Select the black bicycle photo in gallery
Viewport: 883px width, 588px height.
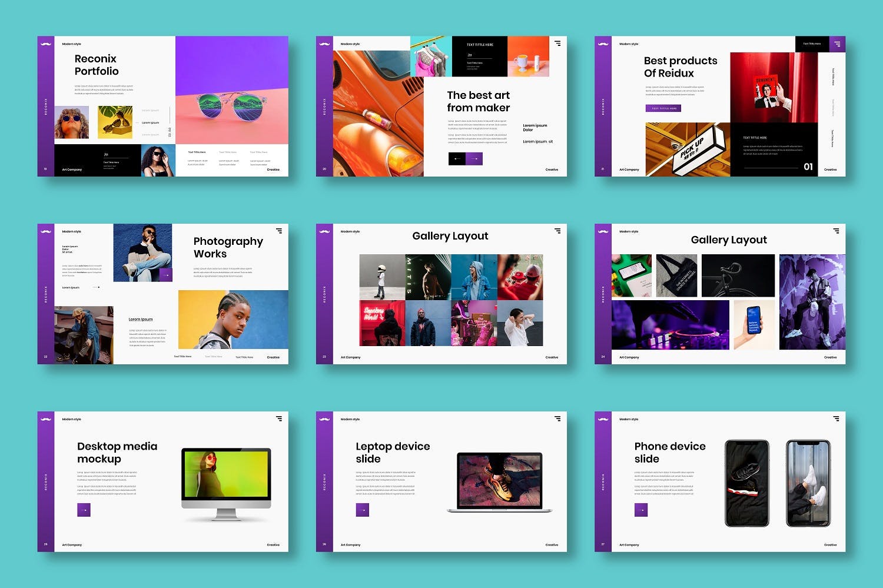pos(738,275)
